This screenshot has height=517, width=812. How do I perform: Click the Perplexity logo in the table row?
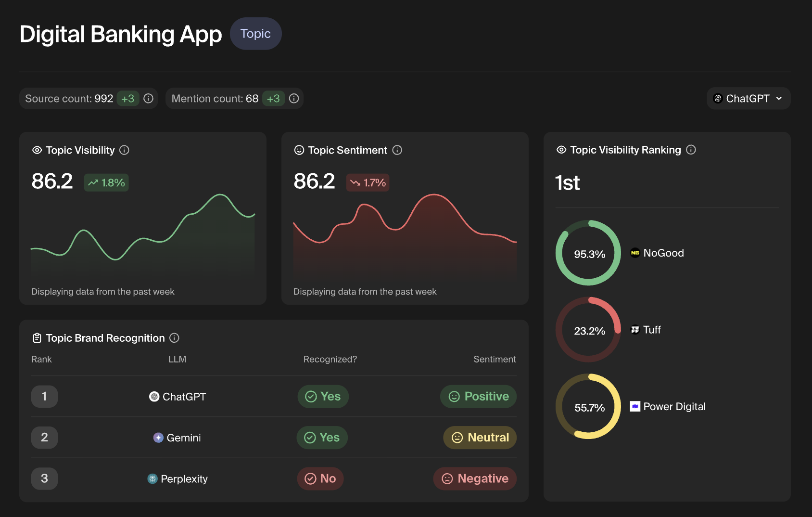coord(152,478)
